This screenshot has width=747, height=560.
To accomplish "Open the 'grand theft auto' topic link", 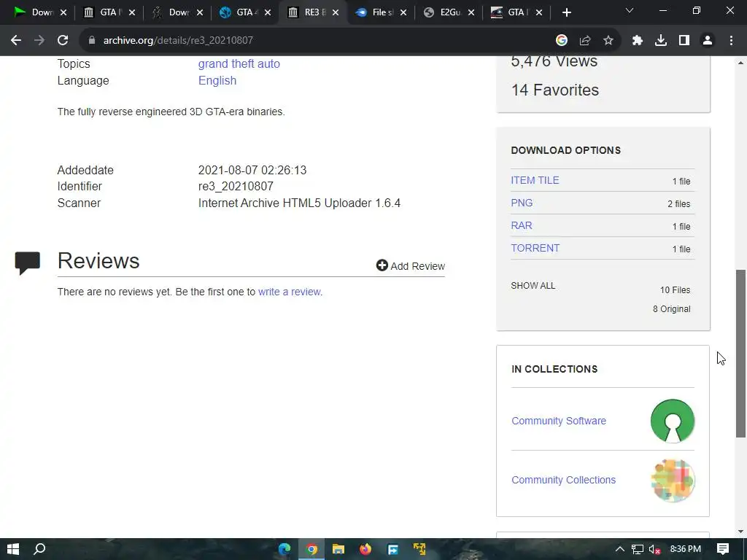I will pyautogui.click(x=239, y=64).
